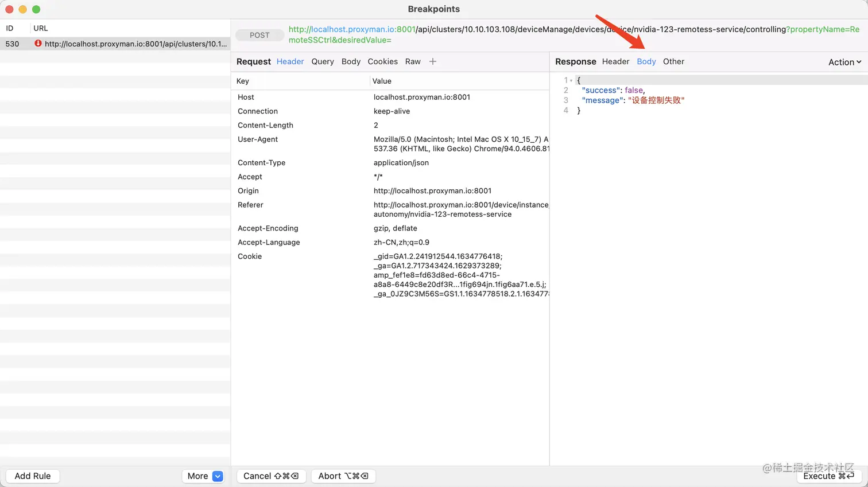Click the Origin URL value
This screenshot has width=868, height=487.
point(432,191)
